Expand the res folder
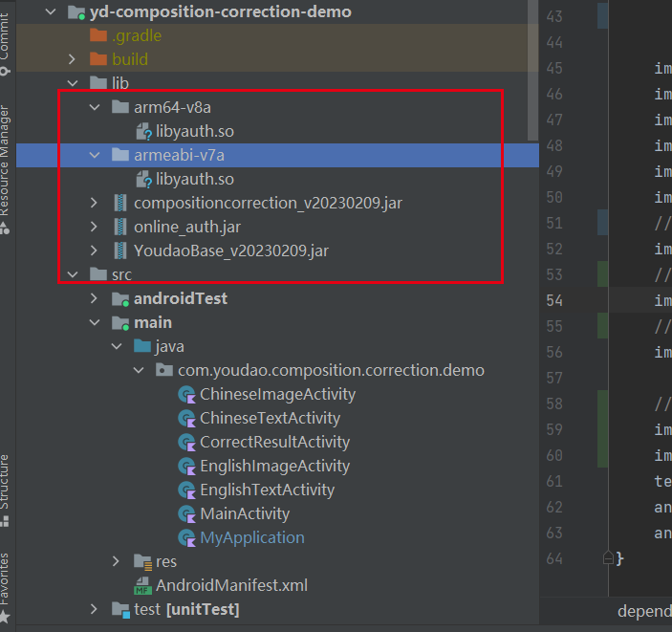The image size is (672, 632). [x=117, y=561]
